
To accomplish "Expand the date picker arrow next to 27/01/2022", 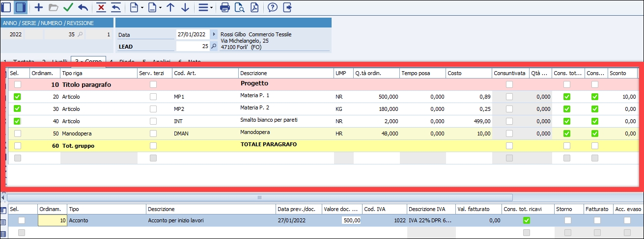I will click(214, 34).
